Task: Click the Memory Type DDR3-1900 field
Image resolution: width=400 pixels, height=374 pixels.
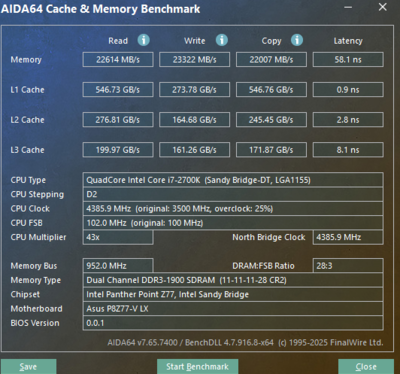Action: click(x=233, y=280)
